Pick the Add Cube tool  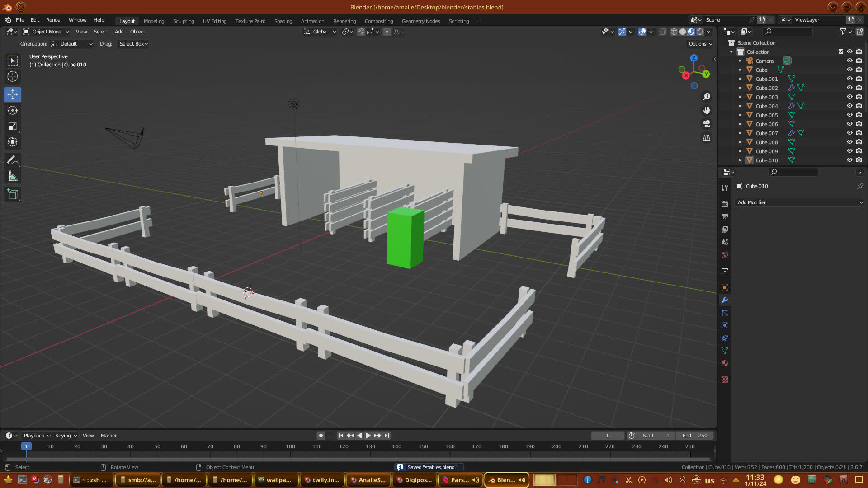pos(13,194)
